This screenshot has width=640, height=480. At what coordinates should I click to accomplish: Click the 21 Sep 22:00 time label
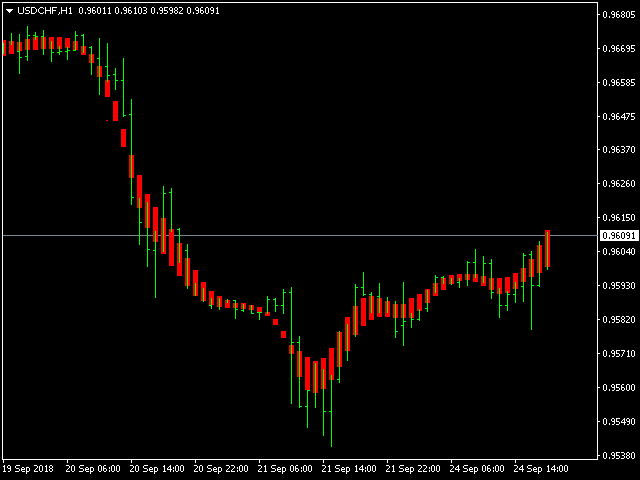tap(413, 469)
